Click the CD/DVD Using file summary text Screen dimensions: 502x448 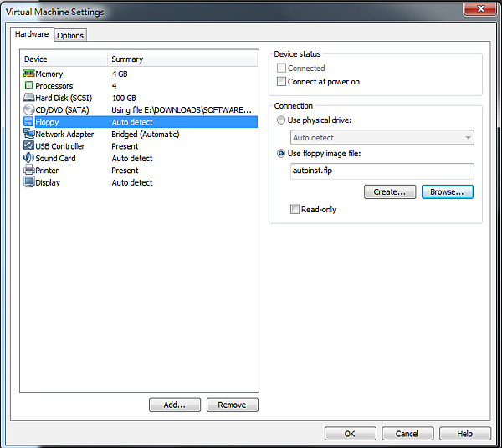pos(182,110)
